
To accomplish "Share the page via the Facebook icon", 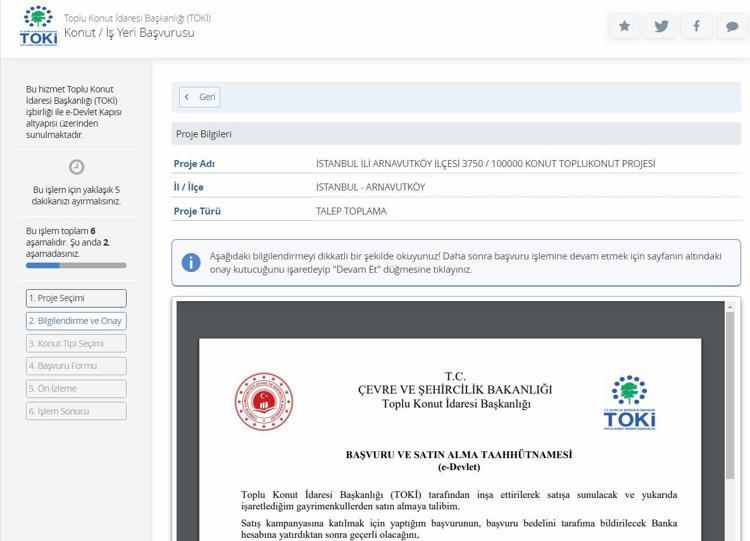I will click(x=696, y=27).
